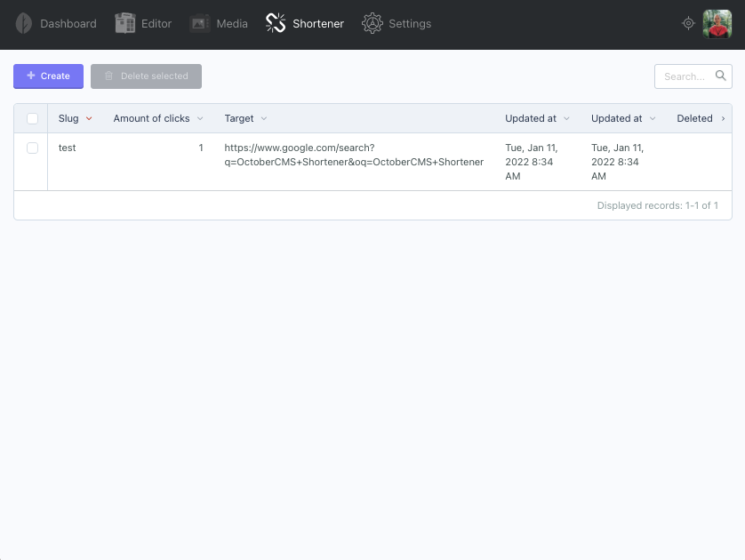Open the Dashboard leaf icon
The height and width of the screenshot is (560, 745).
tap(24, 23)
